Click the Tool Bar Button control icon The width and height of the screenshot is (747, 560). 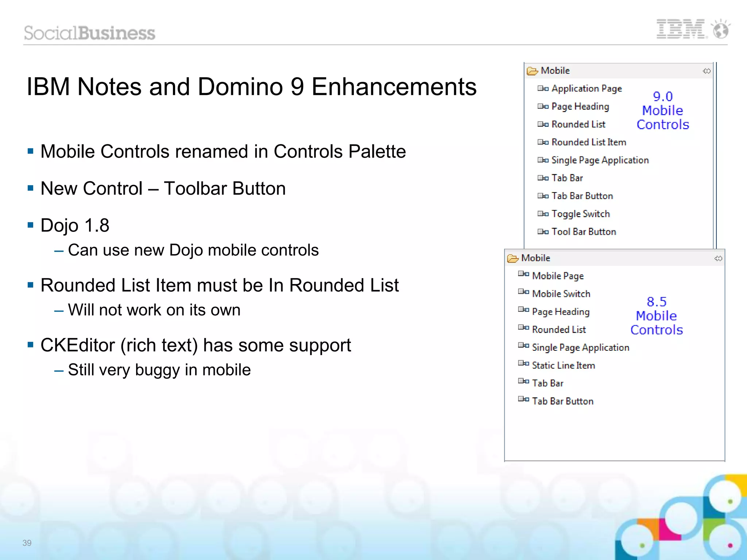[x=543, y=231]
